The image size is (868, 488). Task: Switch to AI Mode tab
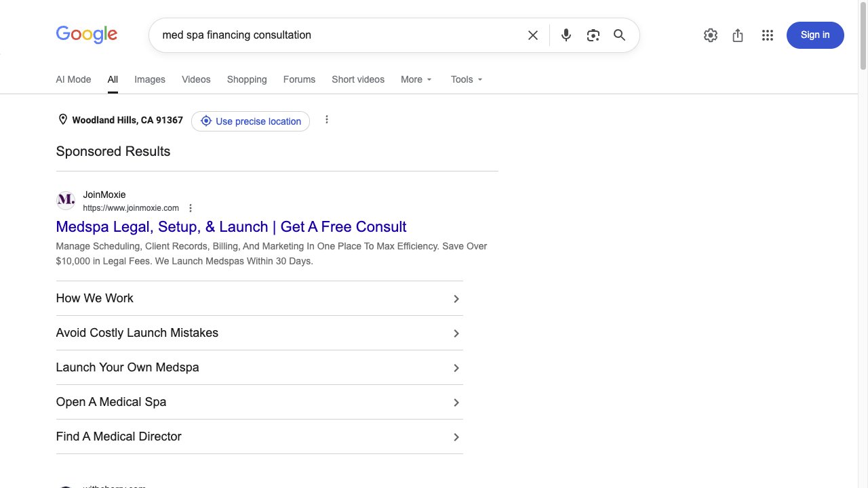[73, 79]
